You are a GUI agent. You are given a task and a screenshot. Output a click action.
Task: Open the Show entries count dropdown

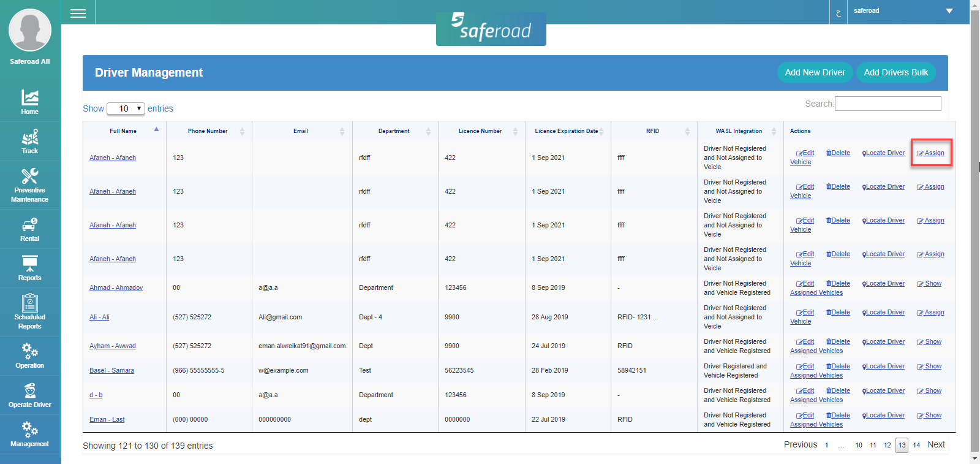(x=126, y=108)
